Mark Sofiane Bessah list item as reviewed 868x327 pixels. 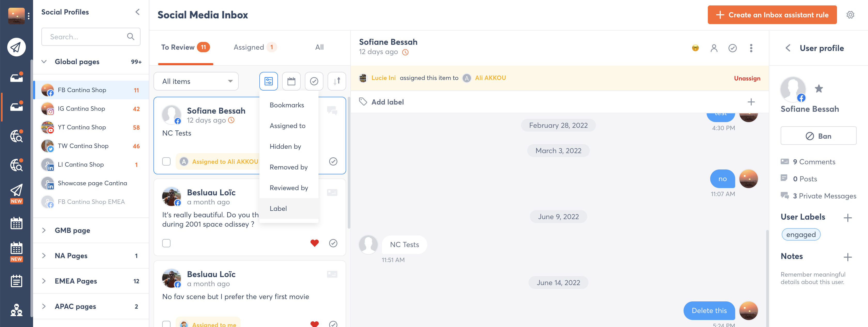click(333, 161)
